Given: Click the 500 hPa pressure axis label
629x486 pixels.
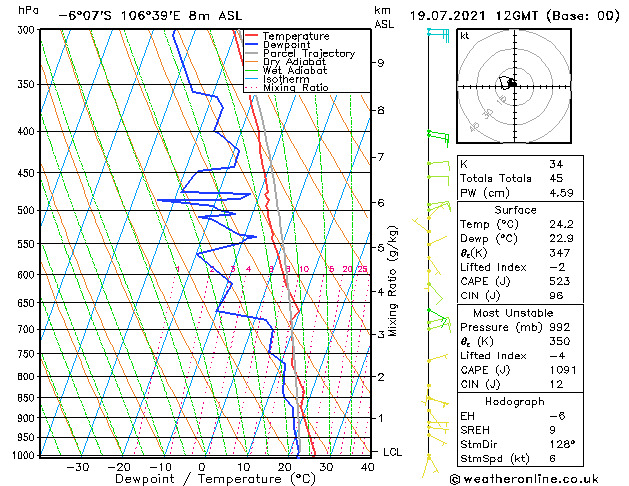Looking at the screenshot, I should point(28,210).
